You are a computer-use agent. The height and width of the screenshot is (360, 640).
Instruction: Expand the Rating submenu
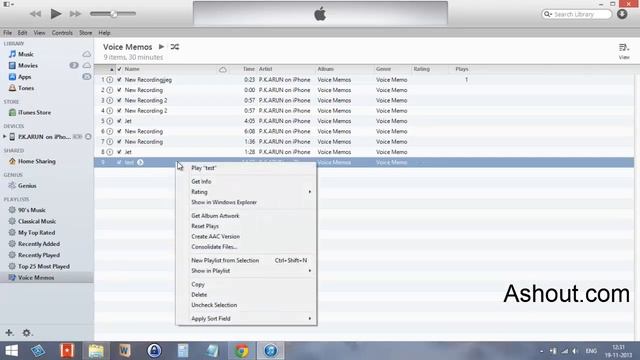tap(246, 192)
